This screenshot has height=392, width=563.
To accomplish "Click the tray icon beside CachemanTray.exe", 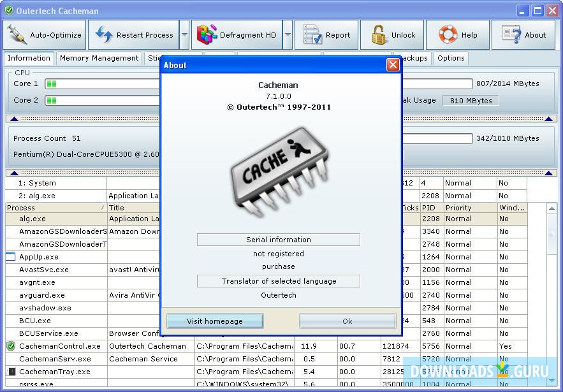I will 12,372.
